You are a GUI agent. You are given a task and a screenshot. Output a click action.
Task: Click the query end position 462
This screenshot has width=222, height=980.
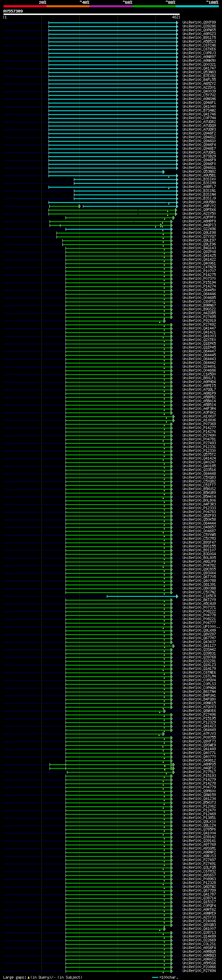click(175, 17)
